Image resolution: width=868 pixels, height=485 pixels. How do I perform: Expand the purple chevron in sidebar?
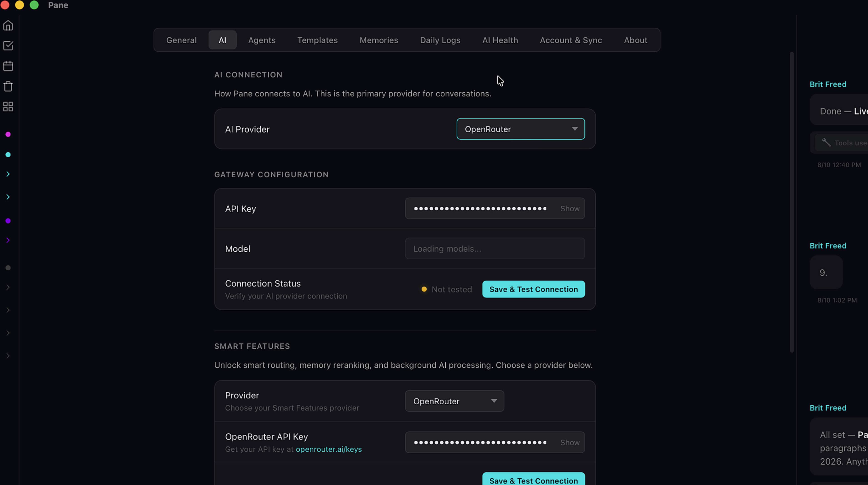[x=8, y=240]
